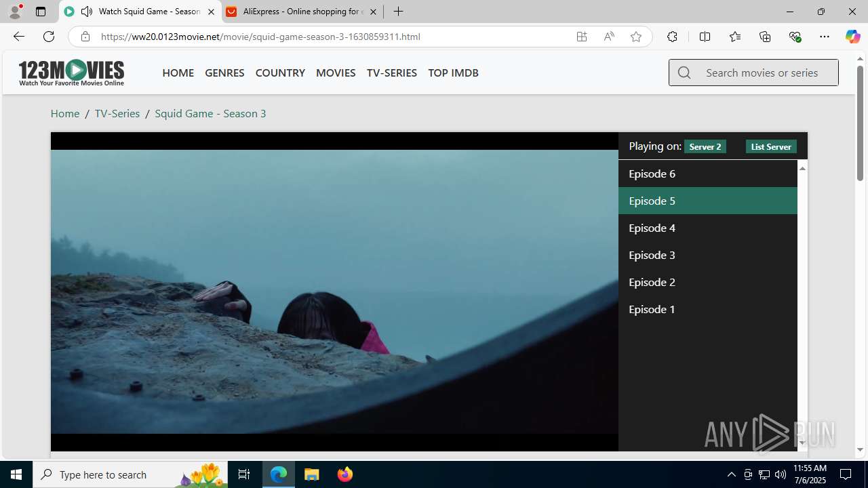Open a new browser tab
Viewport: 868px width, 488px height.
pos(399,12)
